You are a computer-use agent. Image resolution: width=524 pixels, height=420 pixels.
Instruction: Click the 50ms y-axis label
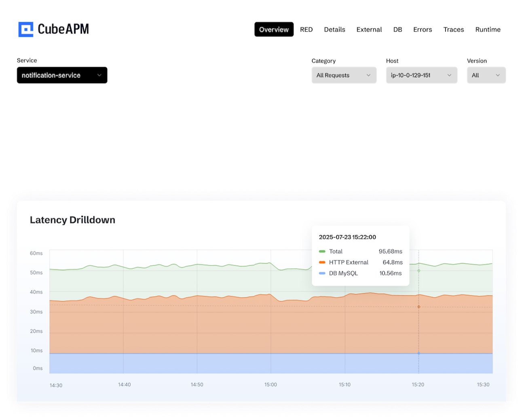click(x=36, y=273)
